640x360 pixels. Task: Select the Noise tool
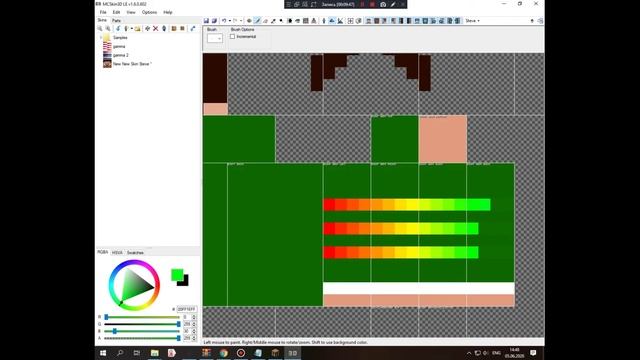(305, 21)
